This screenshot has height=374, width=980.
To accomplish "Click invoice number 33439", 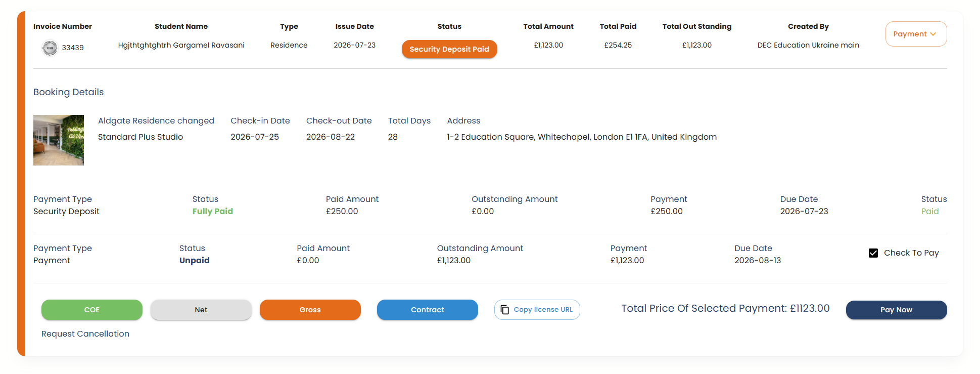I will click(73, 48).
